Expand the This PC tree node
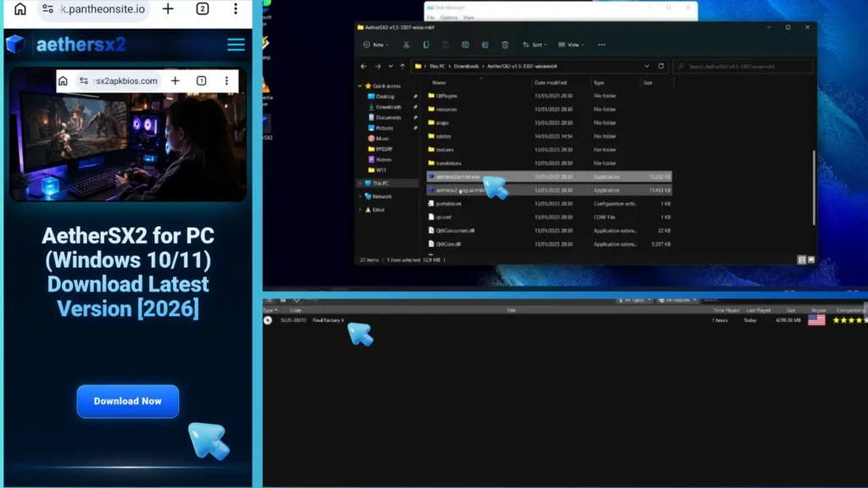 click(x=359, y=183)
